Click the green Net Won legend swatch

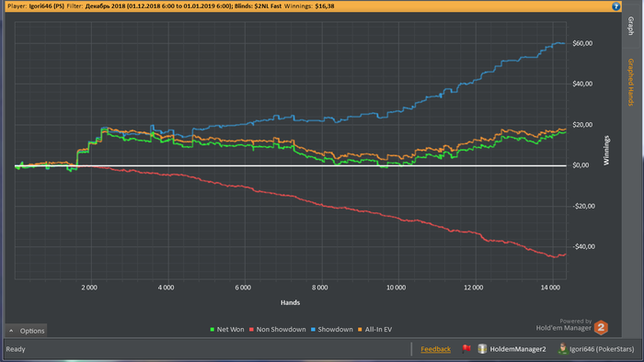[x=213, y=330]
